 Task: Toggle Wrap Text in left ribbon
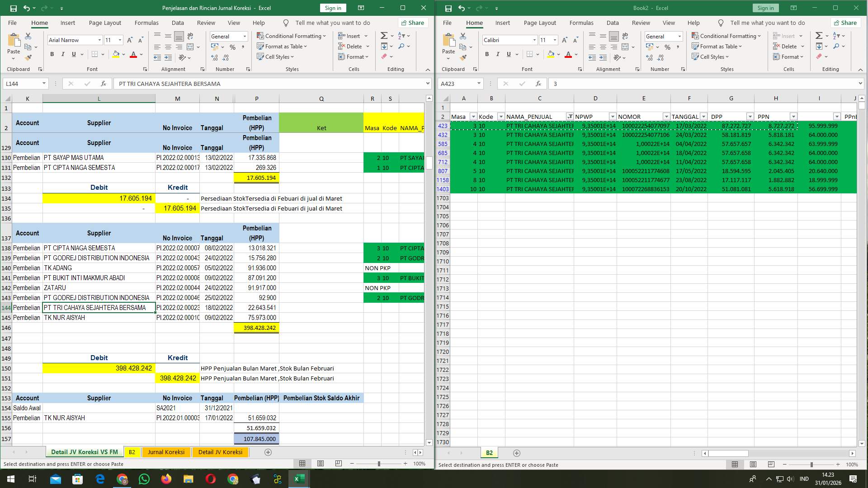click(190, 36)
